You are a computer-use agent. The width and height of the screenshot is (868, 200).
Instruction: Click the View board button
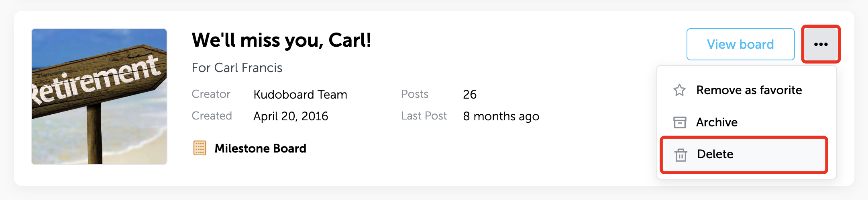coord(740,44)
